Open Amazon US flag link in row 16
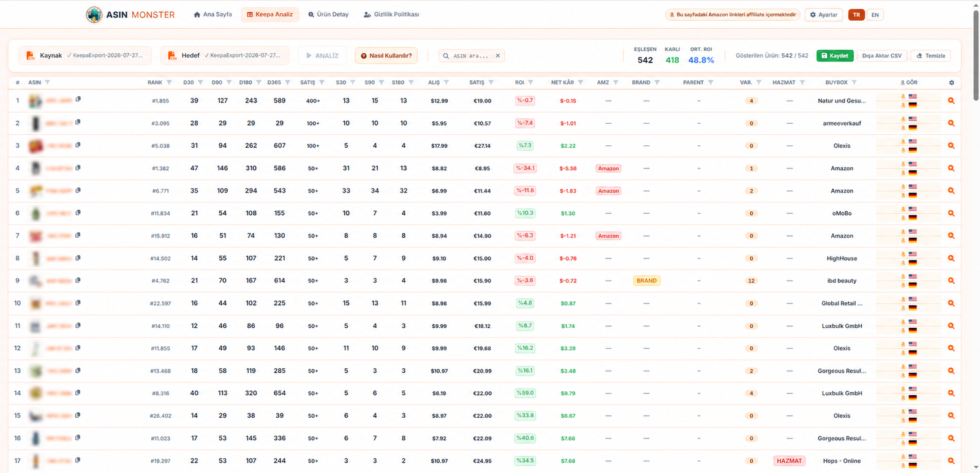Image resolution: width=980 pixels, height=473 pixels. pos(913,434)
